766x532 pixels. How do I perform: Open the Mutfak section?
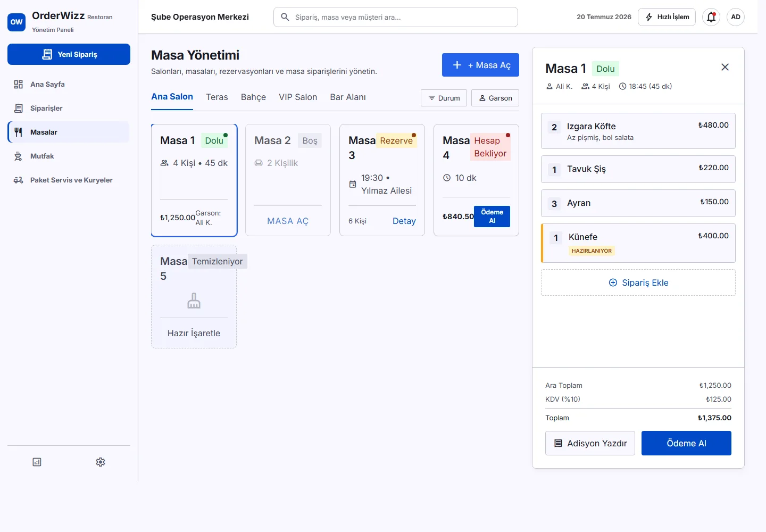tap(69, 156)
